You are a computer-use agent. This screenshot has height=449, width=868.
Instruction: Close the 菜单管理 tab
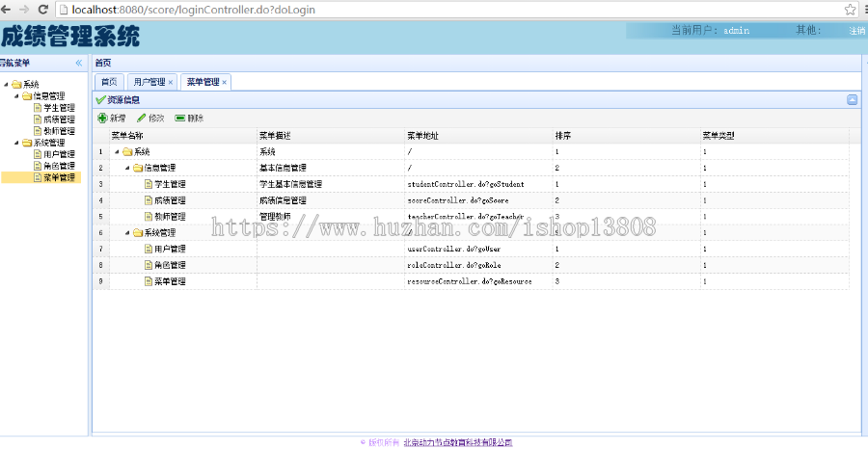pos(224,83)
